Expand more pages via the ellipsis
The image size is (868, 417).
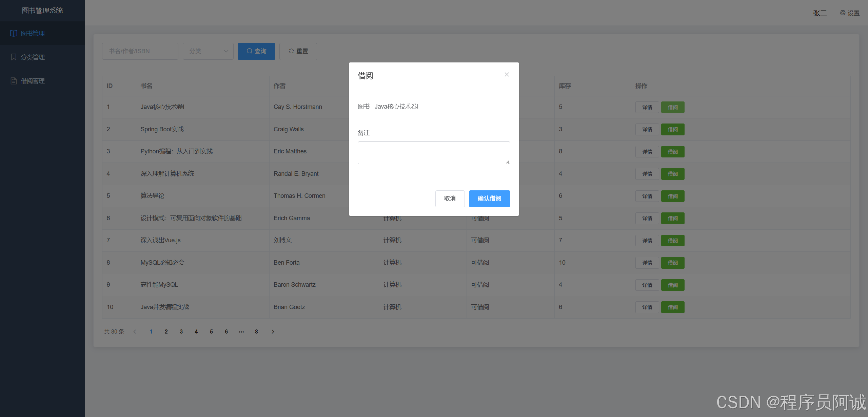click(x=241, y=332)
